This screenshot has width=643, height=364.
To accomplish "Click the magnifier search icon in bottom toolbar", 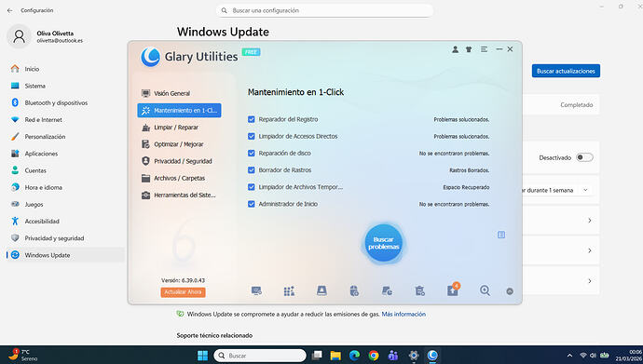I will 485,290.
